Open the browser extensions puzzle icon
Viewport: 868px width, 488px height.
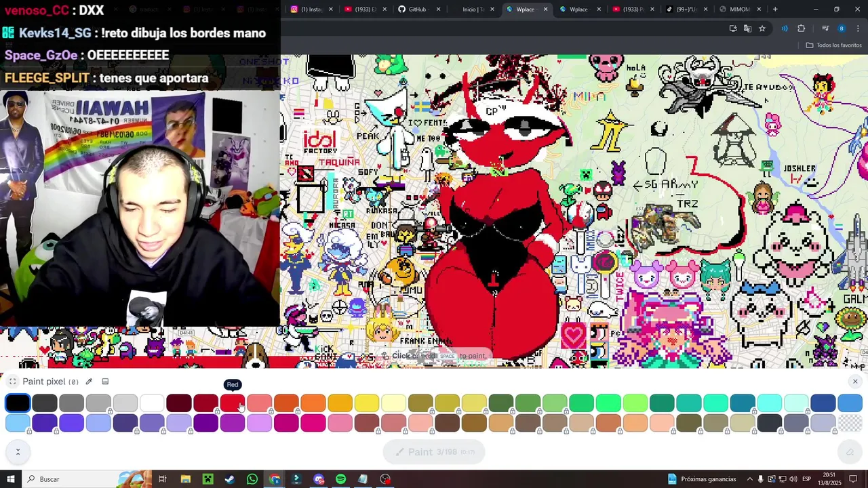pyautogui.click(x=802, y=28)
